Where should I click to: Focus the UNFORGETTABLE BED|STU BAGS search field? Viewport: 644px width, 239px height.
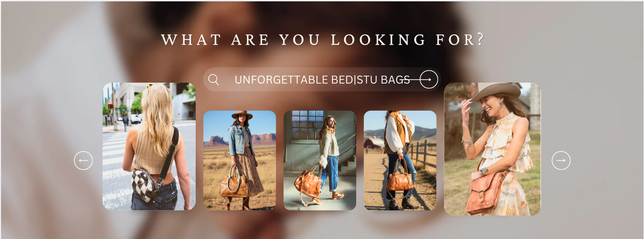tap(322, 79)
